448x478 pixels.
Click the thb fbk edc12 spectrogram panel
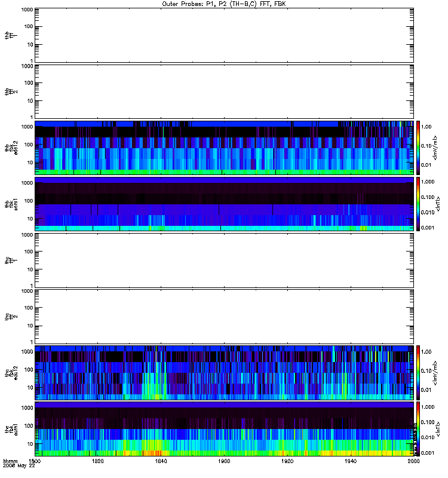[x=225, y=148]
